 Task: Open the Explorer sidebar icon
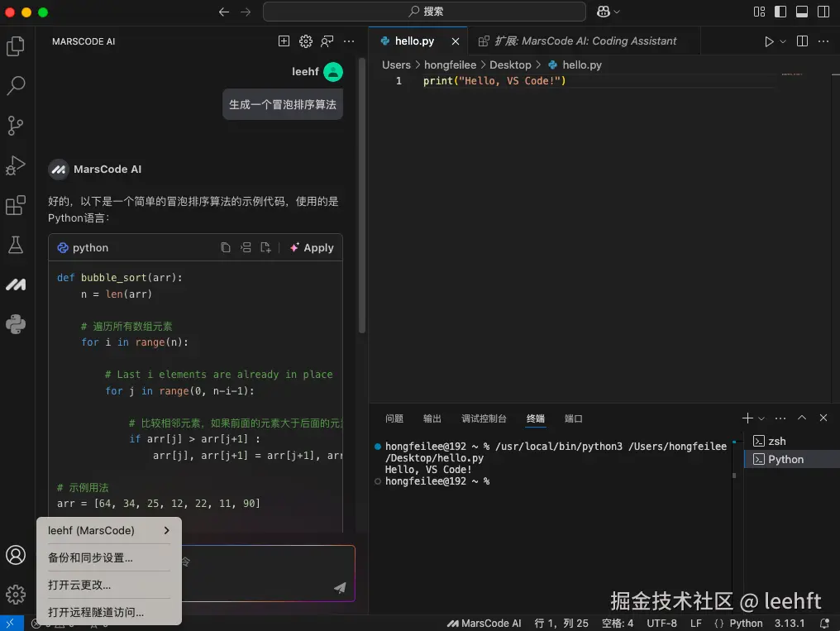coord(17,47)
